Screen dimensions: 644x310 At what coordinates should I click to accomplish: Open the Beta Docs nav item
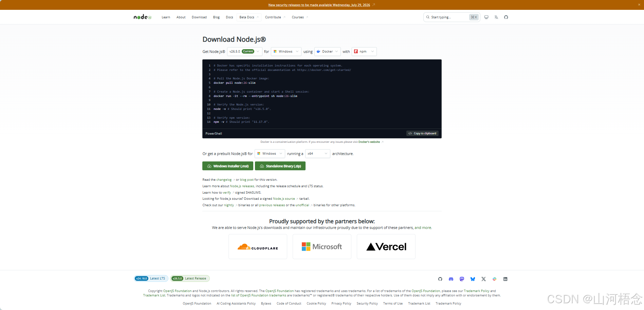pos(249,17)
